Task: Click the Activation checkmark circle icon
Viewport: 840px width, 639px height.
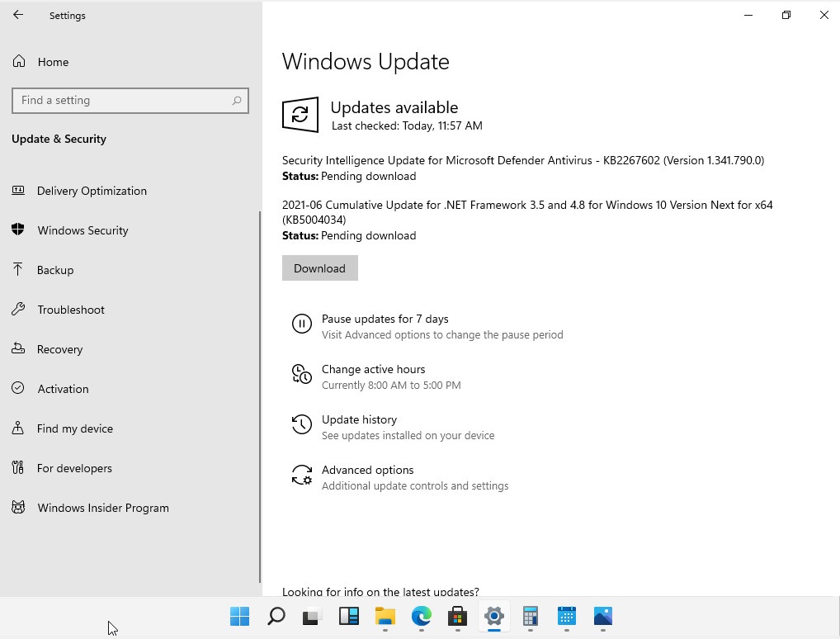Action: (17, 388)
